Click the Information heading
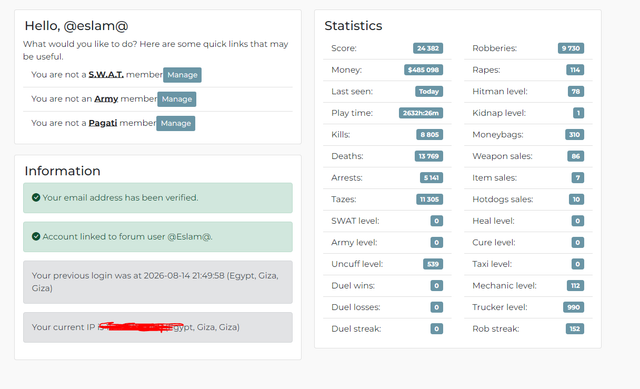Image resolution: width=640 pixels, height=389 pixels. pos(62,171)
